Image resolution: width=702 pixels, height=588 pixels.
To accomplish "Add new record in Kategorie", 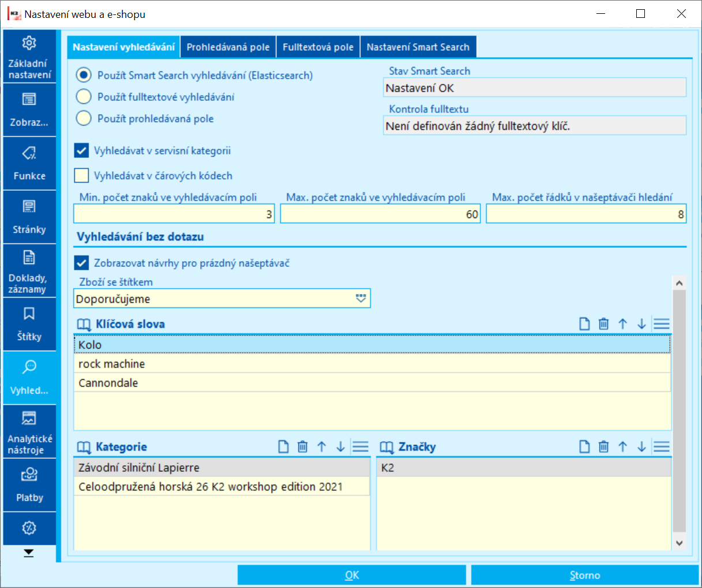I will pos(283,447).
